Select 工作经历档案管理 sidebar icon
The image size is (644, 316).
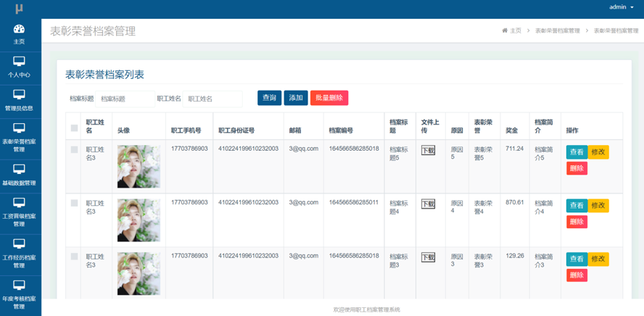20,244
